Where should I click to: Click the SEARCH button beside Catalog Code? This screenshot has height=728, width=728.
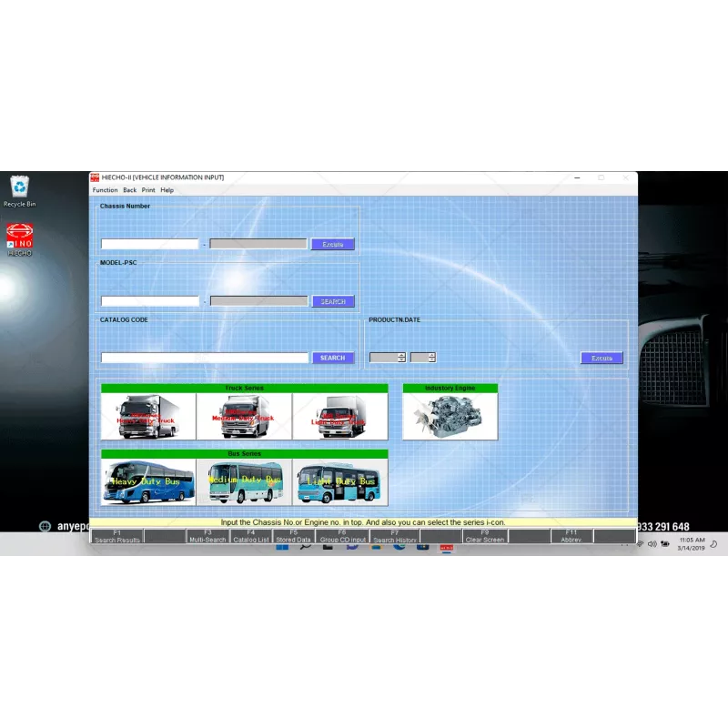point(332,358)
